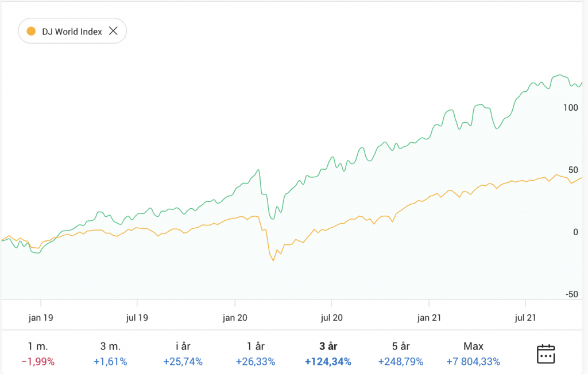
Task: Click the jul 21 axis label
Action: 525,317
